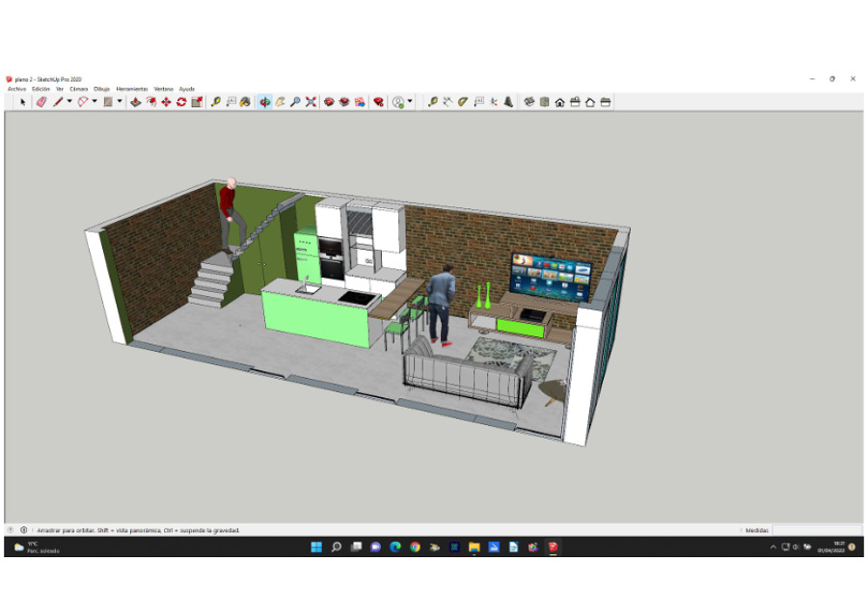
Task: Switch to the Front house view
Action: click(559, 101)
